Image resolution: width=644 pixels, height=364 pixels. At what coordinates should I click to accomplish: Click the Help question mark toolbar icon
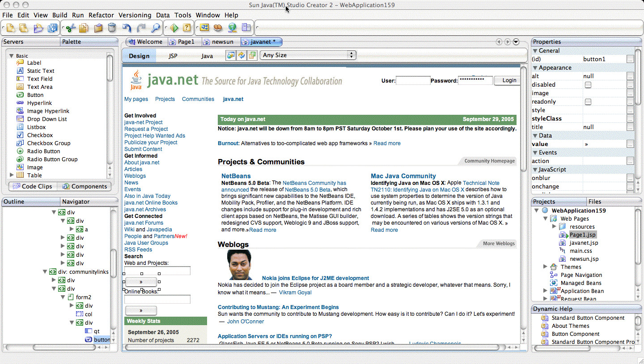pos(187,28)
